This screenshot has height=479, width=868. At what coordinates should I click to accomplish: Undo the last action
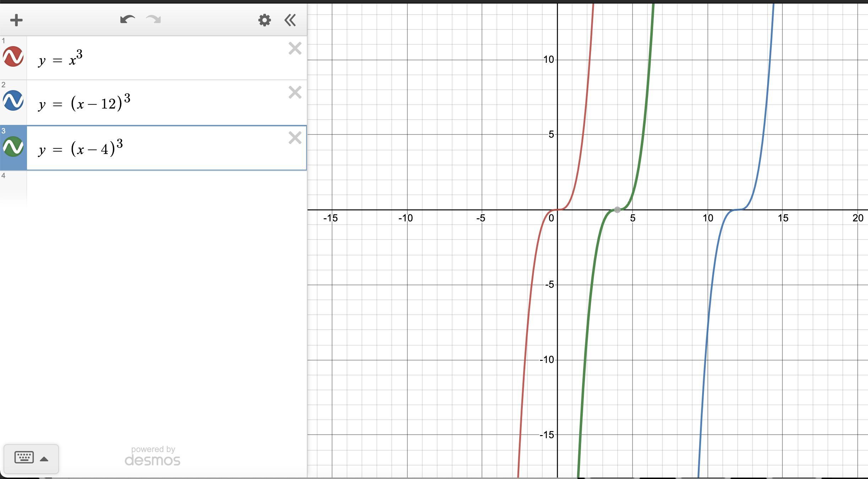127,20
